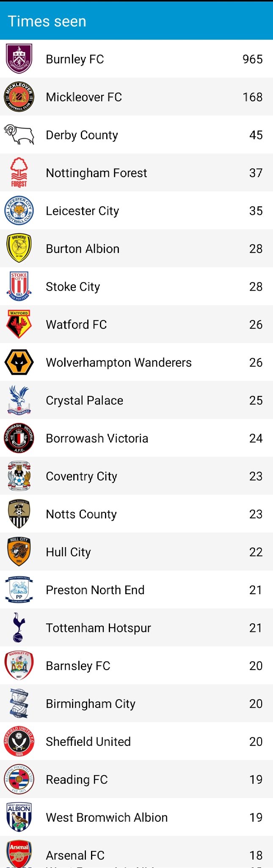Open the Leicester City fox badge
Viewport: 273px width, 868px height.
tap(19, 211)
